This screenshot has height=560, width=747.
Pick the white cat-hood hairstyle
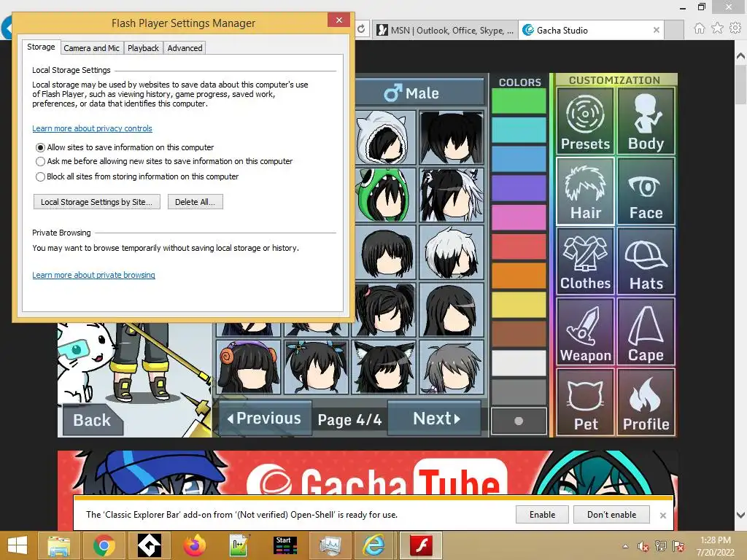(385, 138)
